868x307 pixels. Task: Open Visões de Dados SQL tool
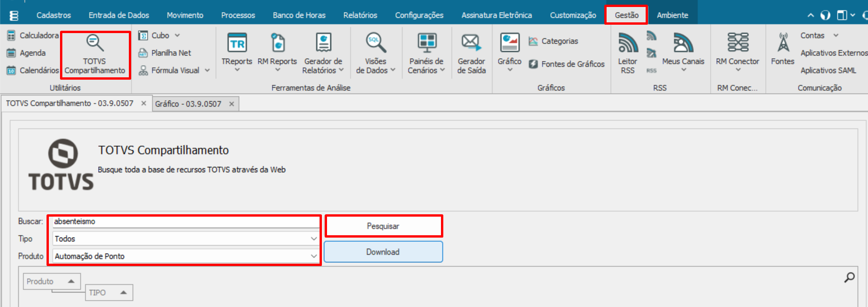[x=375, y=54]
